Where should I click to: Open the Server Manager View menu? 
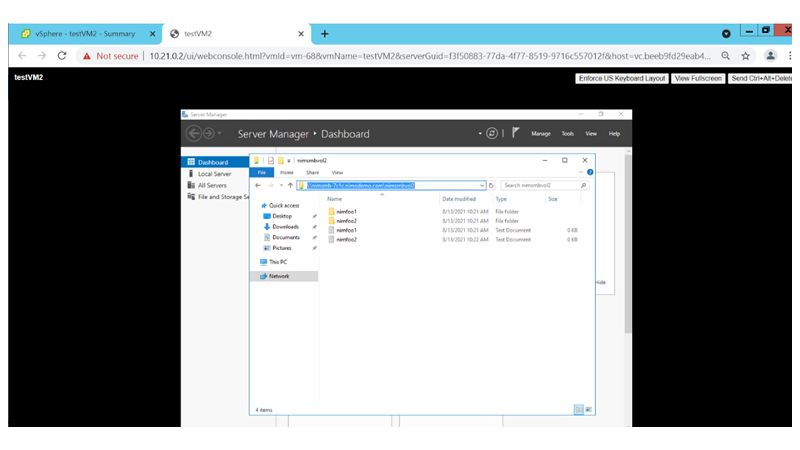(591, 134)
